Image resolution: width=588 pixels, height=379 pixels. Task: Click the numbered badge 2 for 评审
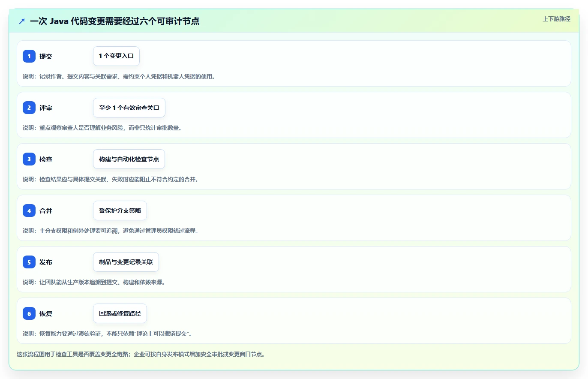click(29, 108)
